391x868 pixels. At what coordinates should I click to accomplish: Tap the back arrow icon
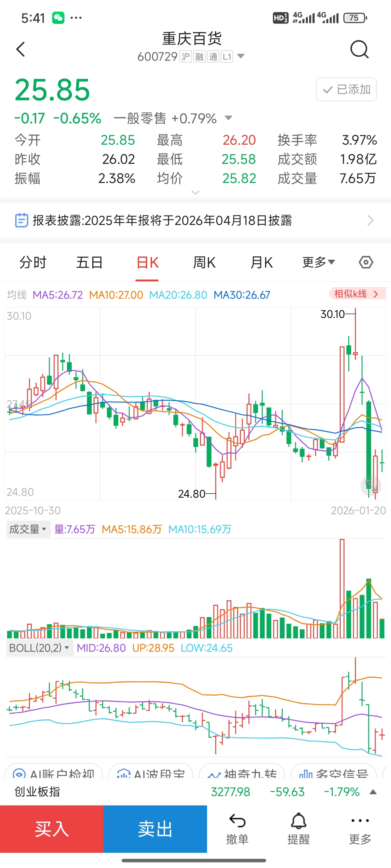tap(21, 49)
